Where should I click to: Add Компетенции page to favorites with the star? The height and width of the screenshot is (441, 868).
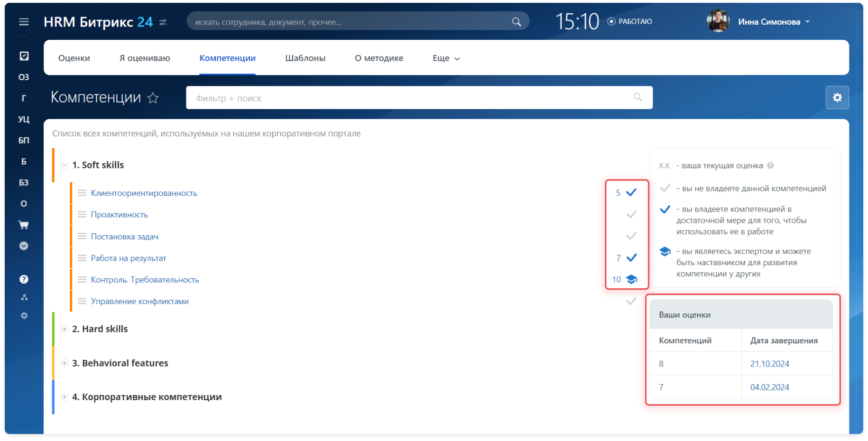click(x=153, y=98)
